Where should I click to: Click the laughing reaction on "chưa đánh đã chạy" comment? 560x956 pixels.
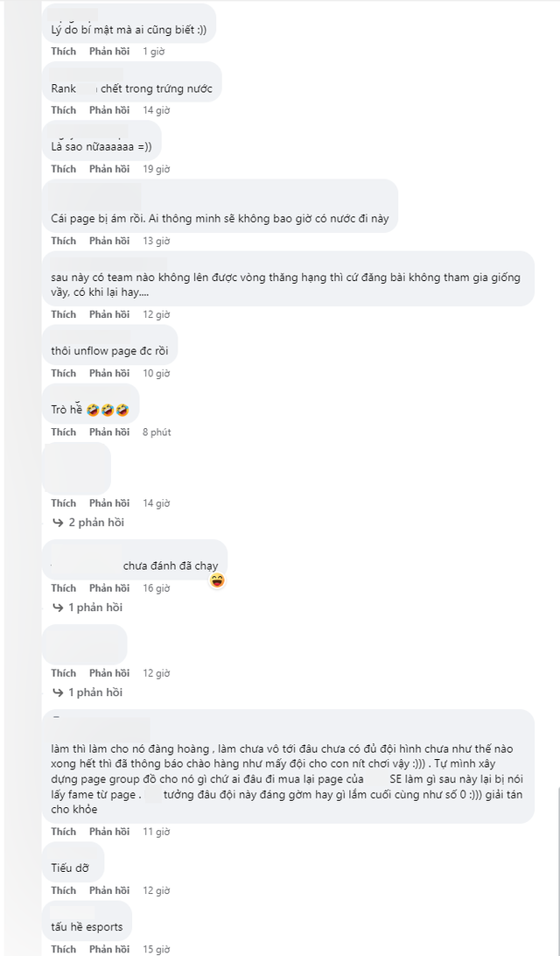pyautogui.click(x=217, y=580)
